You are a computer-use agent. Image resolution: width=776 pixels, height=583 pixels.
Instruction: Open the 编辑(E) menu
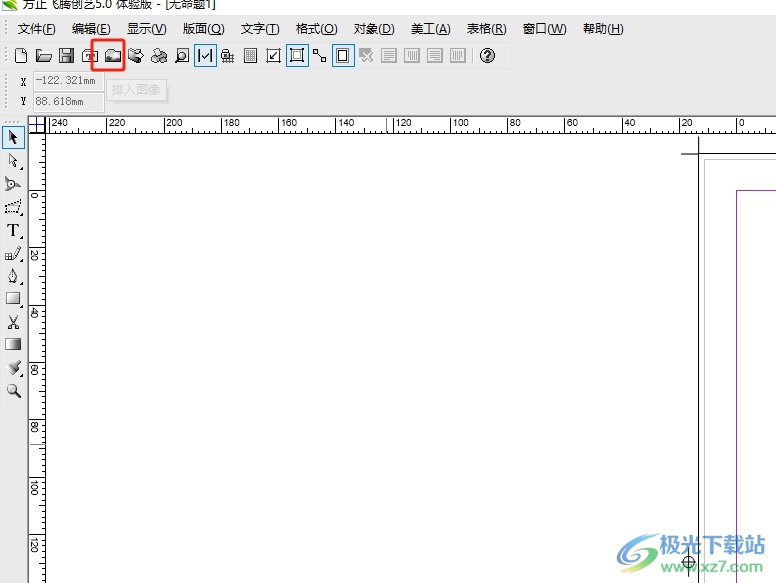(91, 29)
